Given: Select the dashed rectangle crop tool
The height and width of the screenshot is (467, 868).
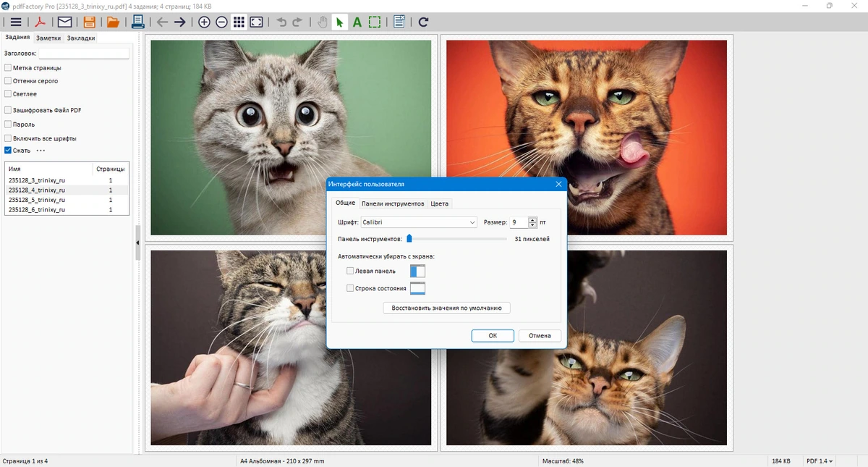Looking at the screenshot, I should [x=374, y=22].
